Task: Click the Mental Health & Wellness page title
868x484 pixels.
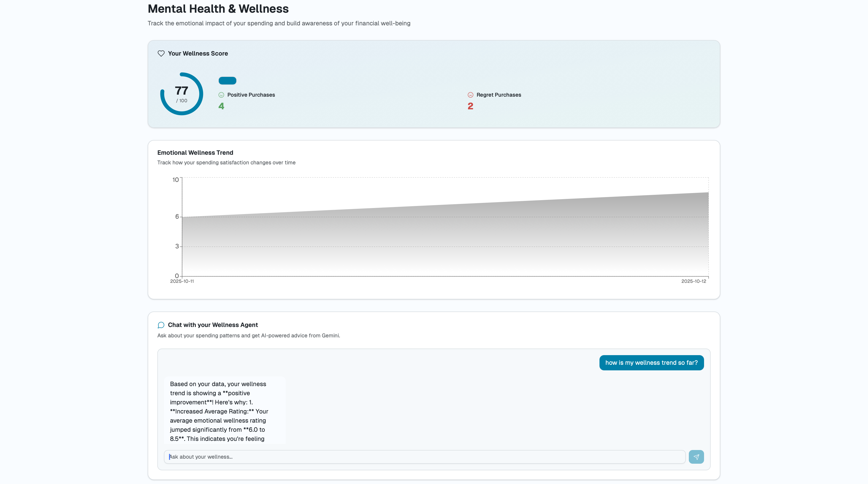Action: click(218, 9)
